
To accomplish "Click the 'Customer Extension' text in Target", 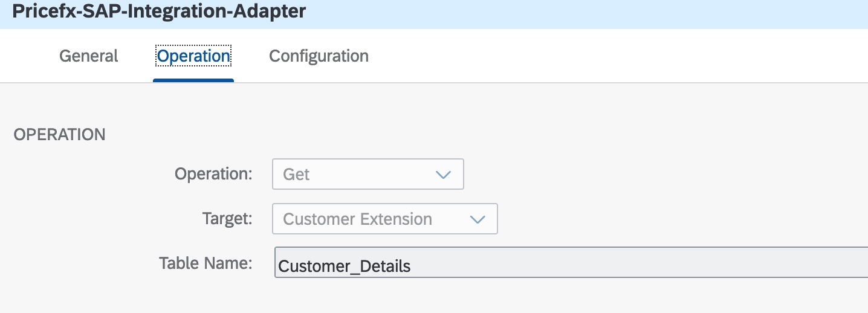I will pyautogui.click(x=357, y=219).
